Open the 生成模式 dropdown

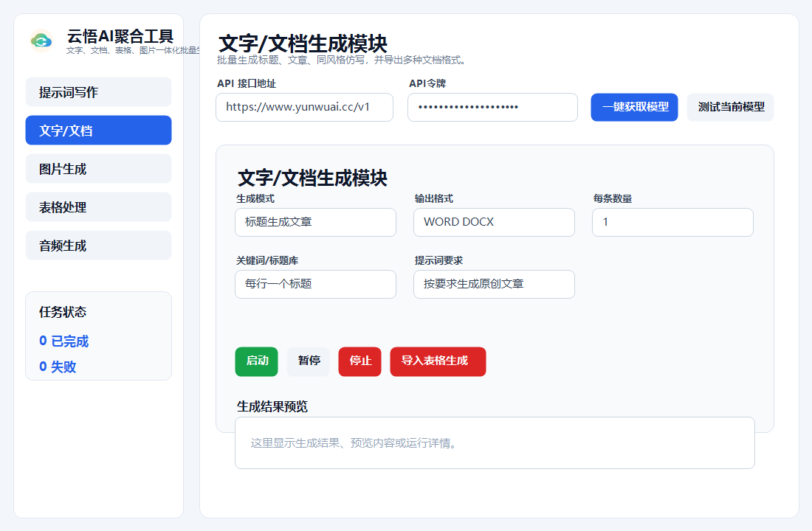315,222
